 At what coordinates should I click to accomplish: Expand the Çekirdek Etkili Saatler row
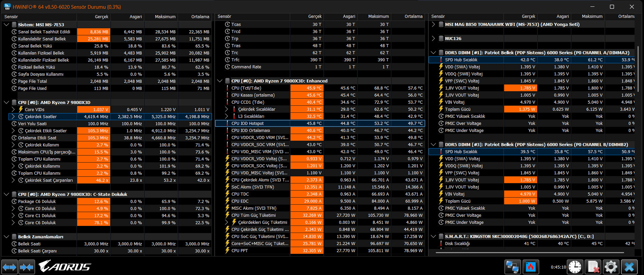click(x=13, y=131)
